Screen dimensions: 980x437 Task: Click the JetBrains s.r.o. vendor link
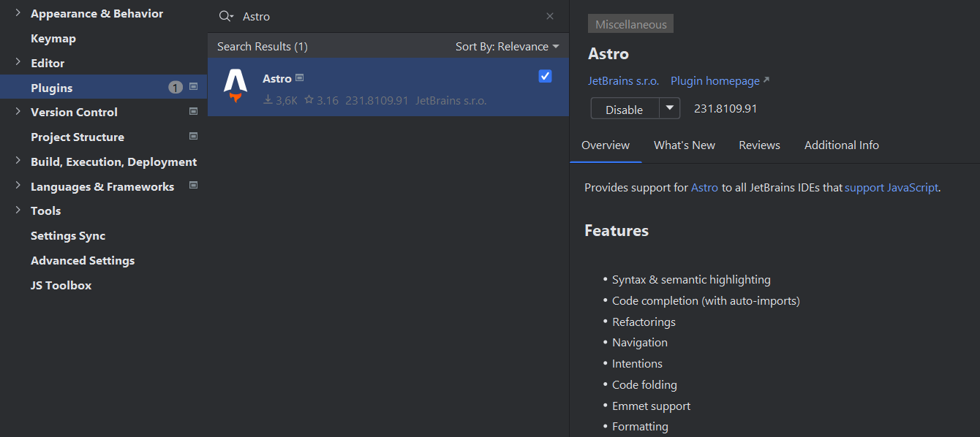coord(623,80)
